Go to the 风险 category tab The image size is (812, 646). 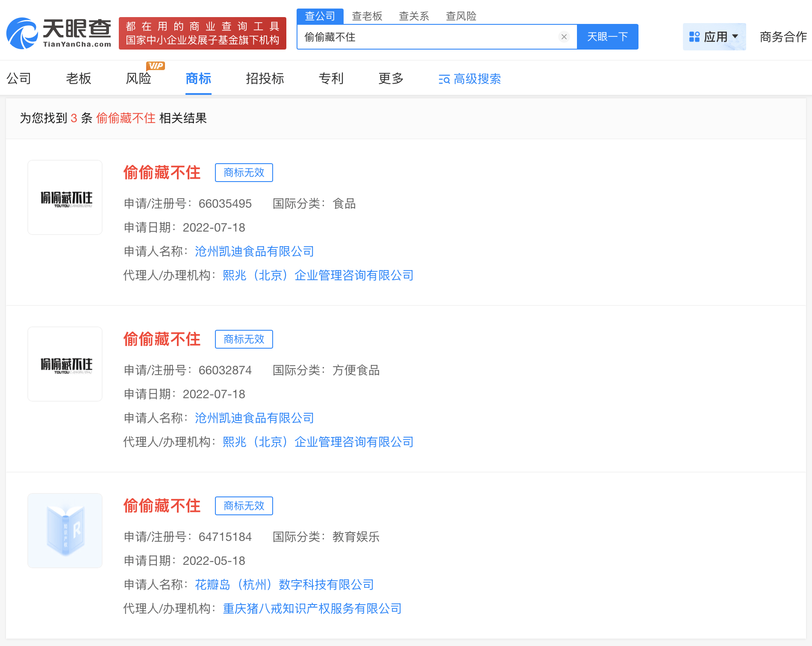[x=138, y=79]
